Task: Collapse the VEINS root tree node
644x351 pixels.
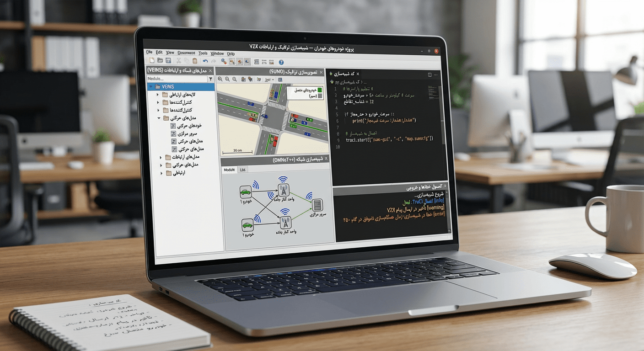Action: 150,86
